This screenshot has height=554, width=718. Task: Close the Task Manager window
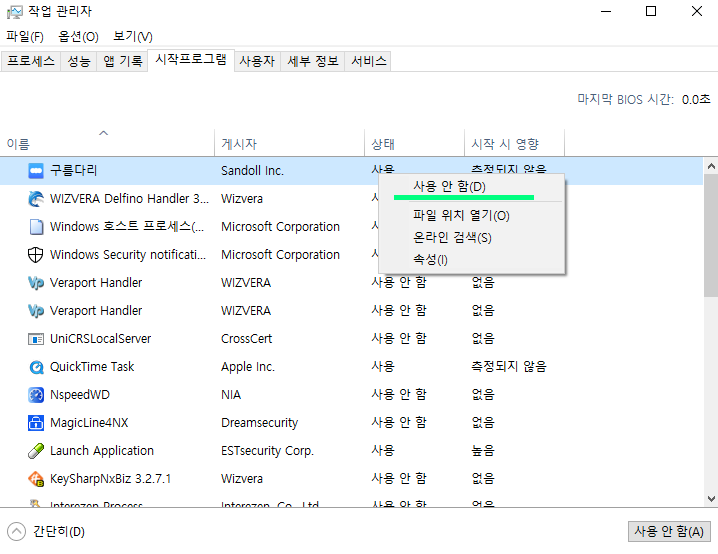point(696,11)
